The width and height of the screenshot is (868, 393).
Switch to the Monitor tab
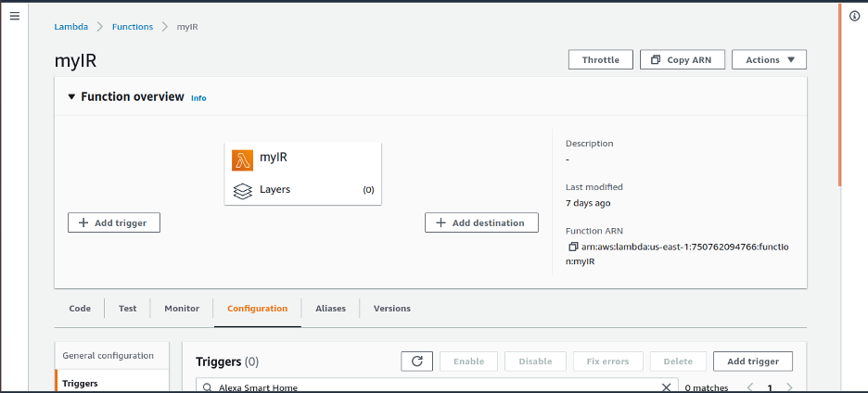[182, 309]
